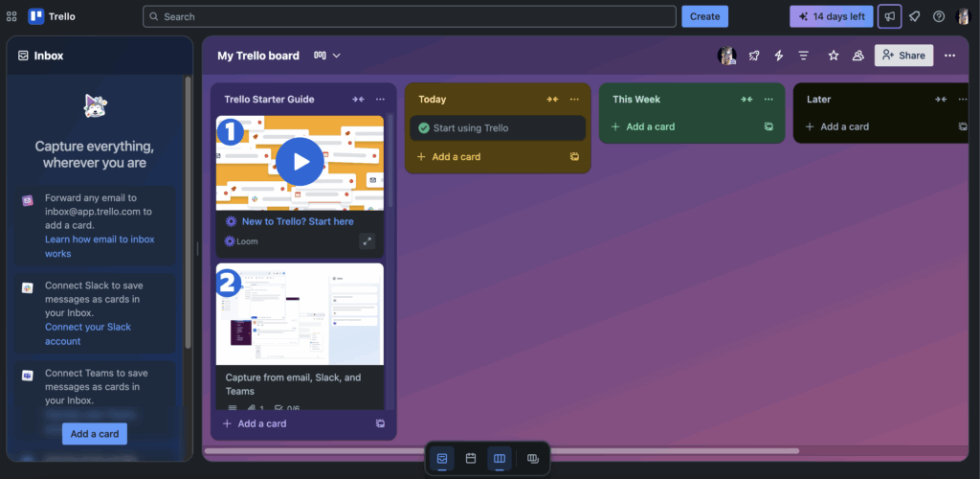Open account avatar in top bar
This screenshot has height=479, width=980.
(x=963, y=17)
